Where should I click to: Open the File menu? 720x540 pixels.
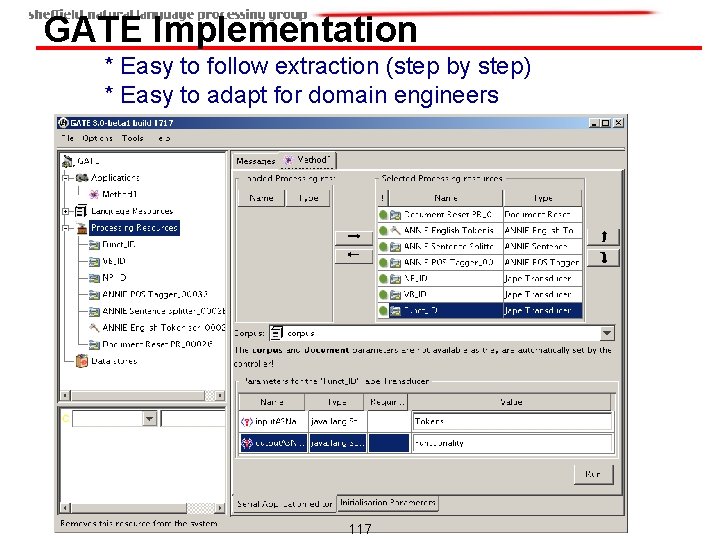coord(68,138)
